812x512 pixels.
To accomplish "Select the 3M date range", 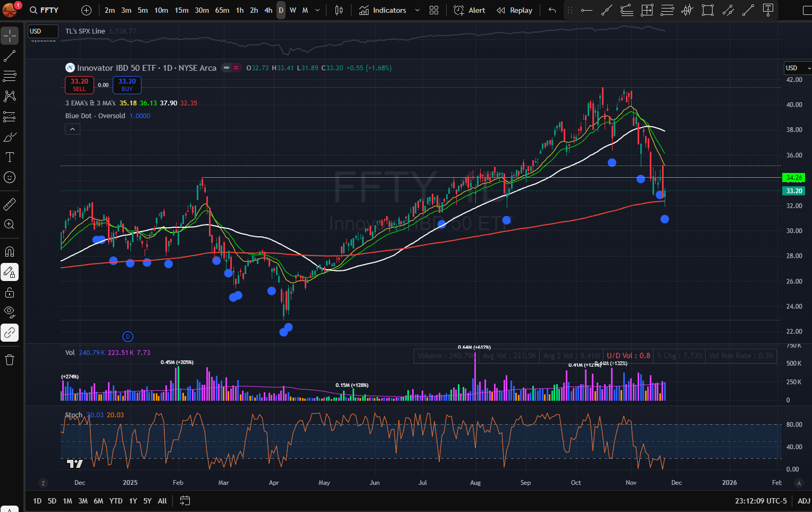I will tap(83, 501).
